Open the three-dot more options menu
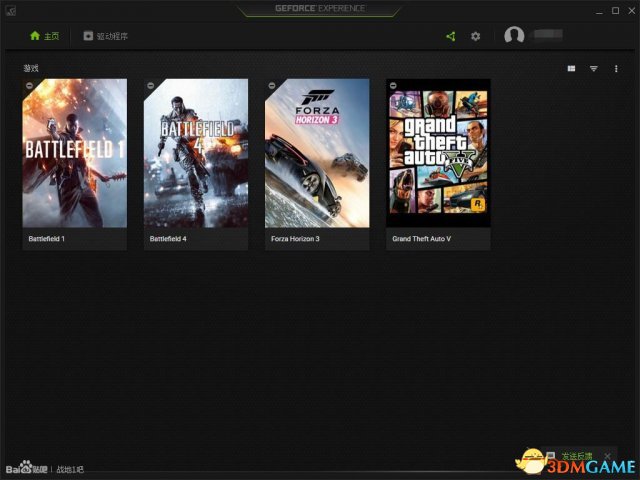 (x=616, y=69)
